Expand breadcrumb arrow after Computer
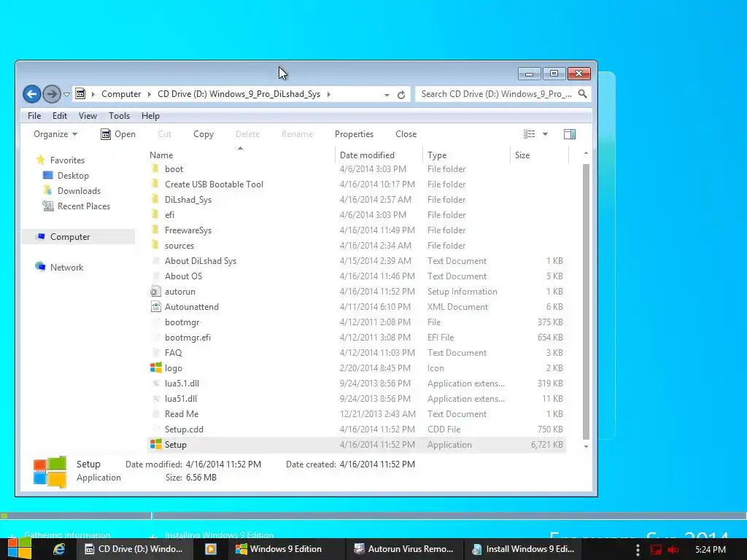The width and height of the screenshot is (747, 560). tap(149, 94)
